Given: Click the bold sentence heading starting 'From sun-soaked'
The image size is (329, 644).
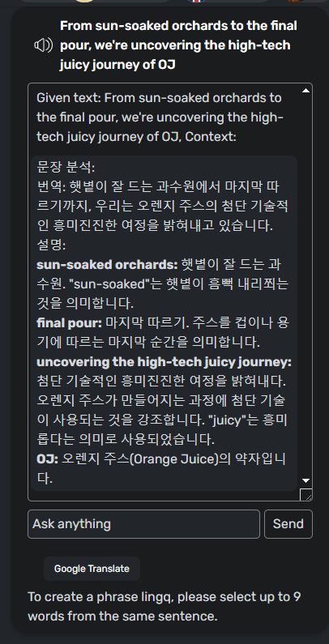Looking at the screenshot, I should click(x=178, y=45).
